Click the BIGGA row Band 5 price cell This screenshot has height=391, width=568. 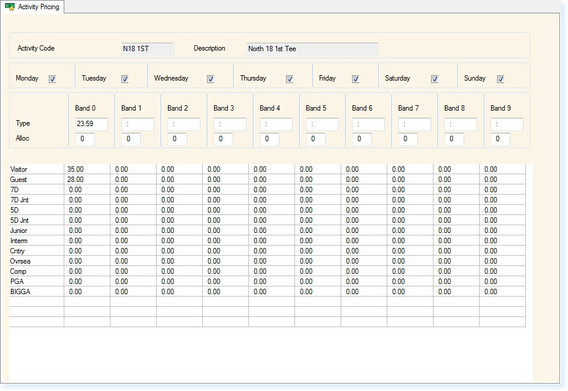click(318, 292)
